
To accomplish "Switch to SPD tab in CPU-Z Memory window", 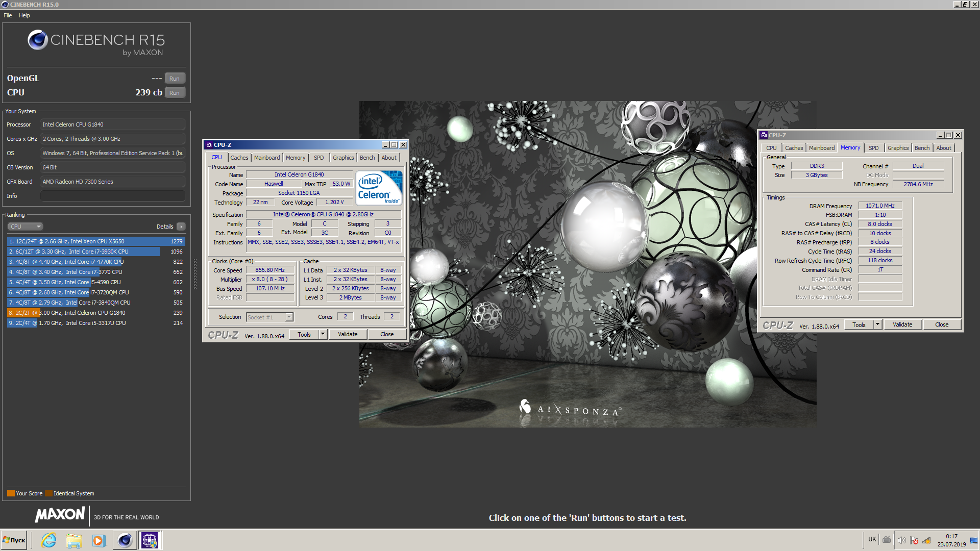I will pos(874,148).
